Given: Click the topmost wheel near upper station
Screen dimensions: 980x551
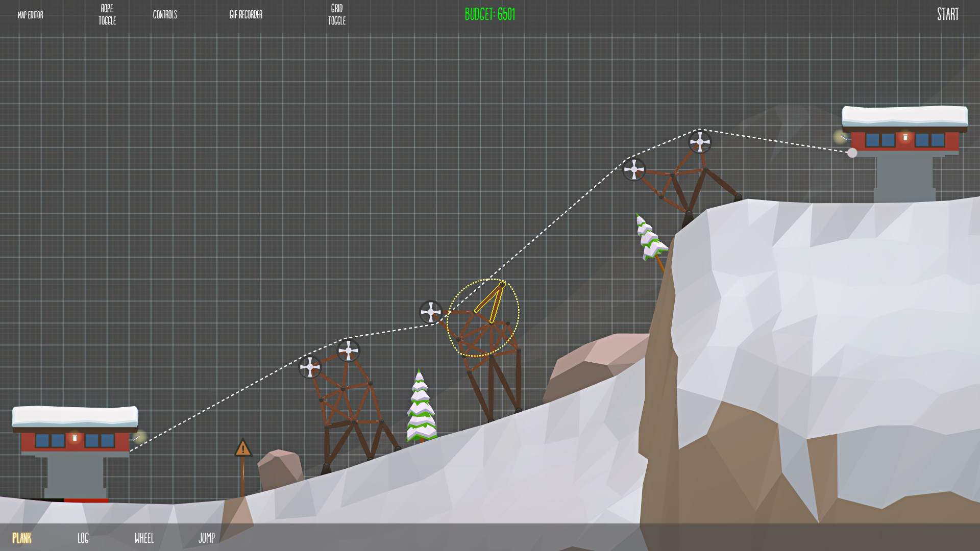Looking at the screenshot, I should pos(700,142).
